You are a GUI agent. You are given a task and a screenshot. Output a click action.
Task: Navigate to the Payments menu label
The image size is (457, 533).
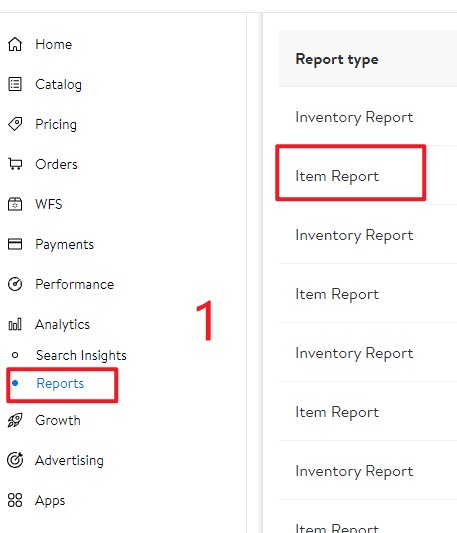coord(64,245)
